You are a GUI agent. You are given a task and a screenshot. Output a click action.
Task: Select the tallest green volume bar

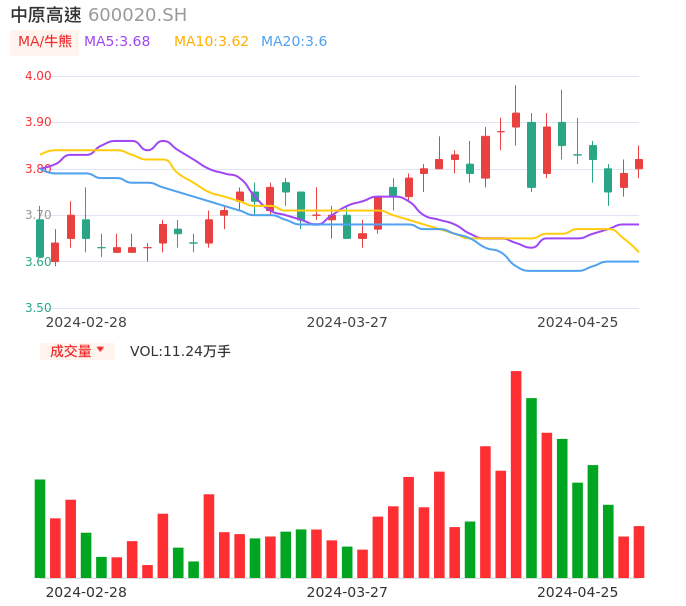tap(531, 487)
